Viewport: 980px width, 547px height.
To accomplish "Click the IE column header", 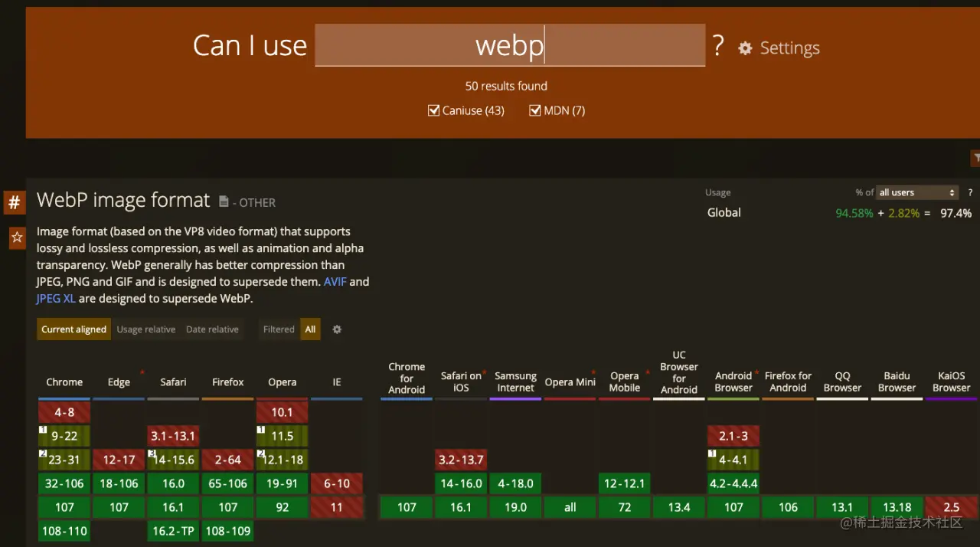I will click(337, 382).
